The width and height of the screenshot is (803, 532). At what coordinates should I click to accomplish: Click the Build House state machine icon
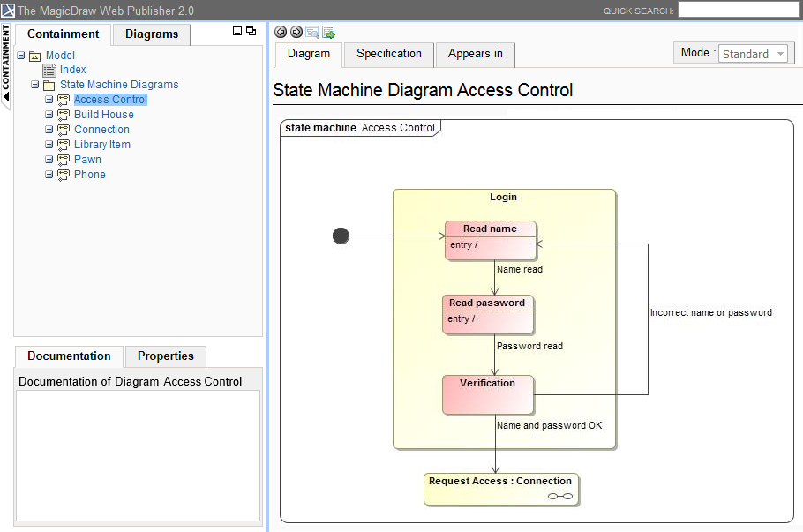coord(64,115)
